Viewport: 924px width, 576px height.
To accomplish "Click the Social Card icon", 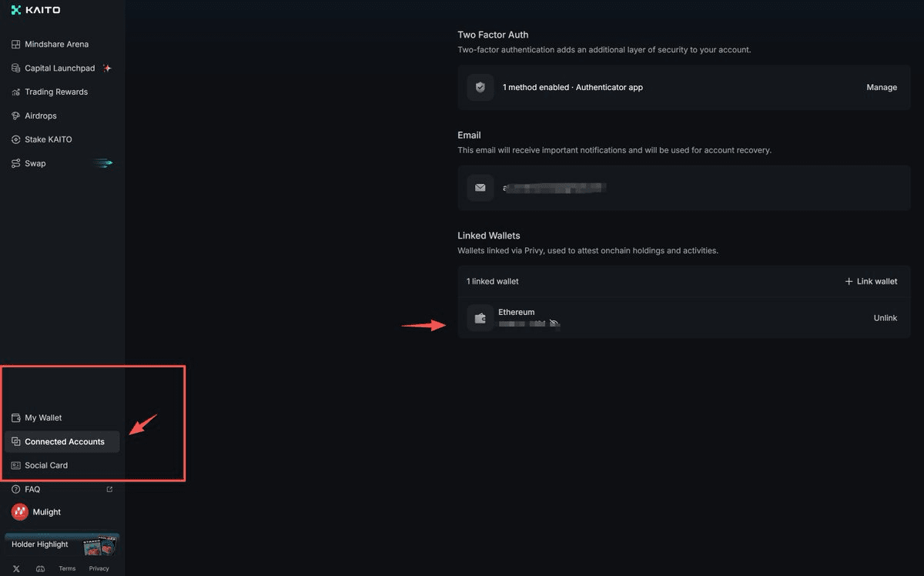I will 16,466.
